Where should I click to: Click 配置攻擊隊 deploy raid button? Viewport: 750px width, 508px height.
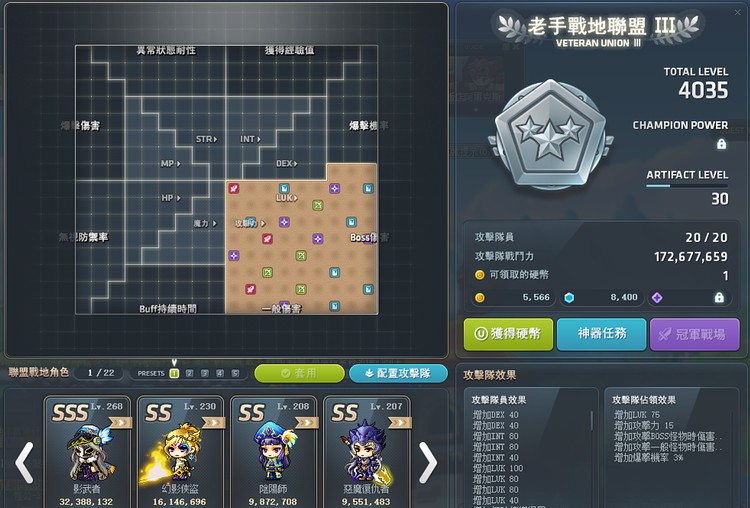click(398, 373)
